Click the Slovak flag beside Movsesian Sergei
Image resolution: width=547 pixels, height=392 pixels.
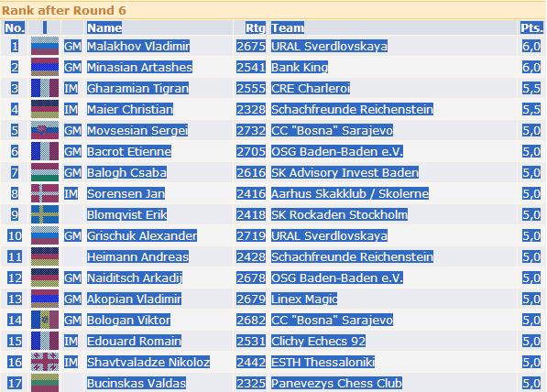[45, 130]
